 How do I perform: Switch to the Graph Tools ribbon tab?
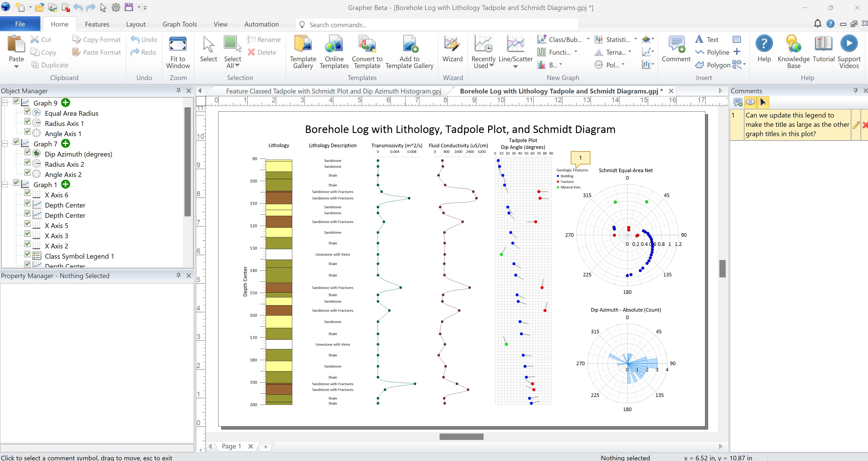179,24
